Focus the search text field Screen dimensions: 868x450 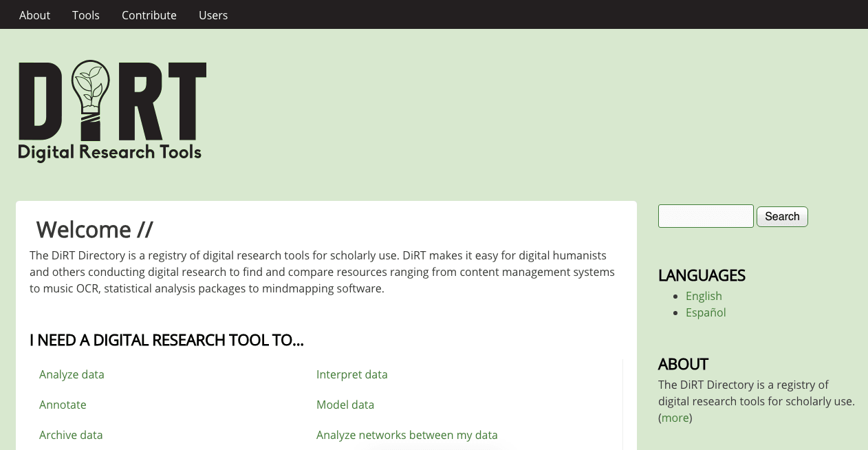coord(706,216)
